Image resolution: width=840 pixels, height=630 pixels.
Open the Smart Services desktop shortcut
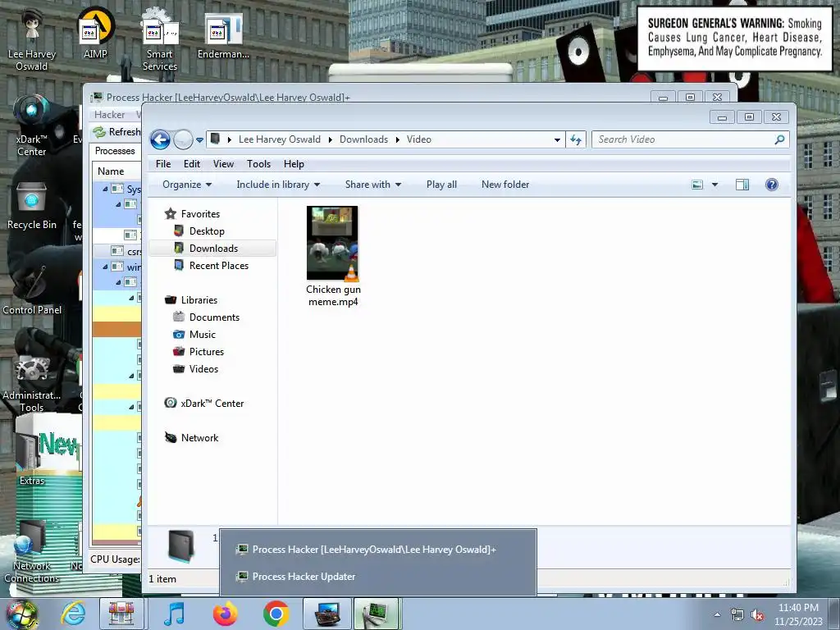click(160, 41)
